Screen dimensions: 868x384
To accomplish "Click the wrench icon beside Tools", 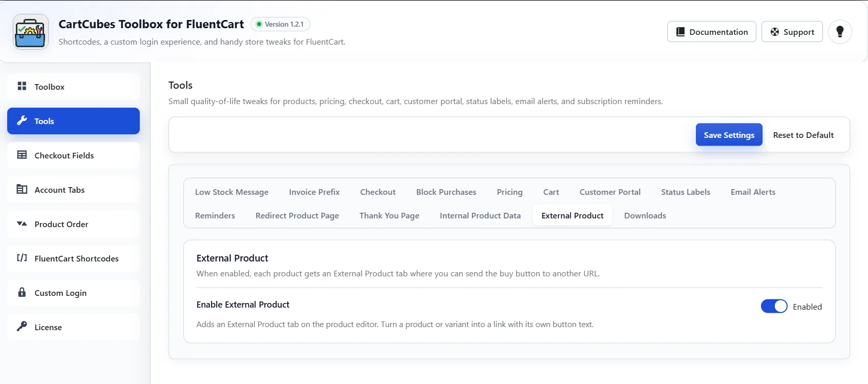I will [x=22, y=120].
